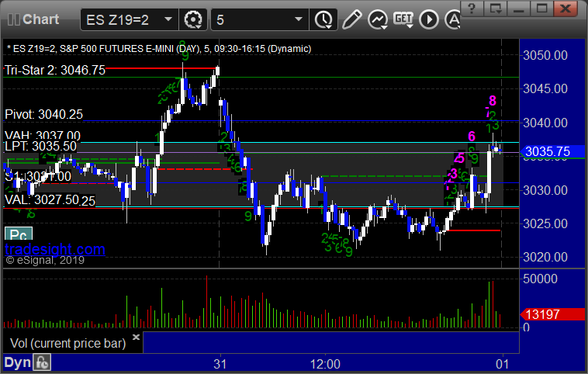Maximize the chart window

pos(541,9)
